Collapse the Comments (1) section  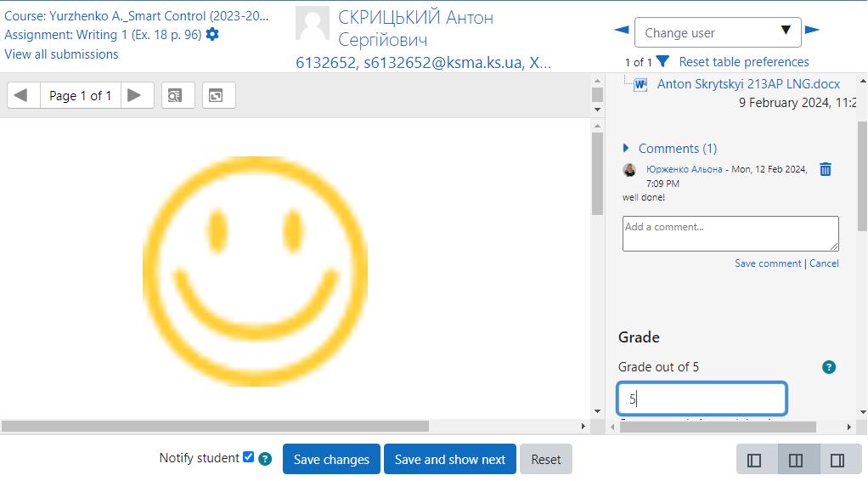pos(627,148)
